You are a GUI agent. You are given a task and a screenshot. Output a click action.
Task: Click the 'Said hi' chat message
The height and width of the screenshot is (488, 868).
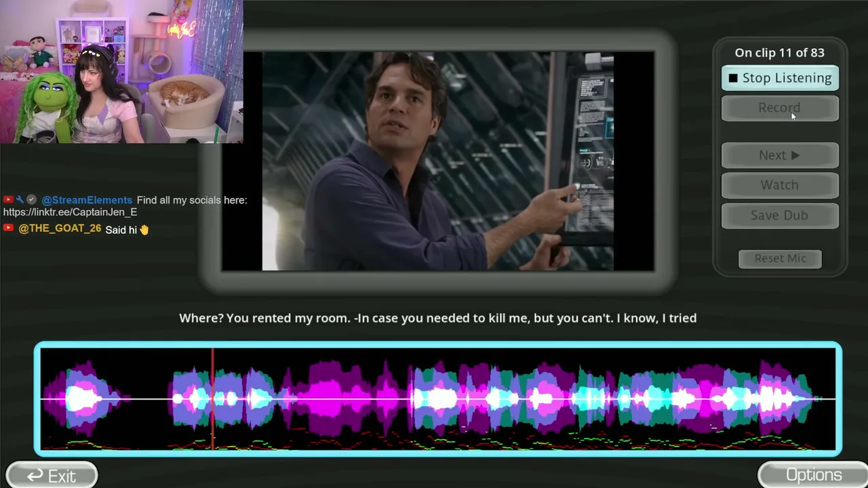121,230
